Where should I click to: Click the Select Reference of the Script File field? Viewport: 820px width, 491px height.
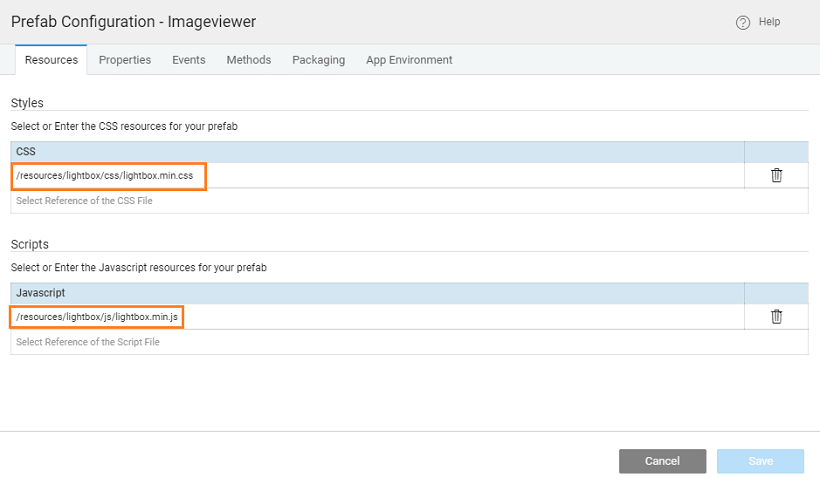pyautogui.click(x=378, y=342)
